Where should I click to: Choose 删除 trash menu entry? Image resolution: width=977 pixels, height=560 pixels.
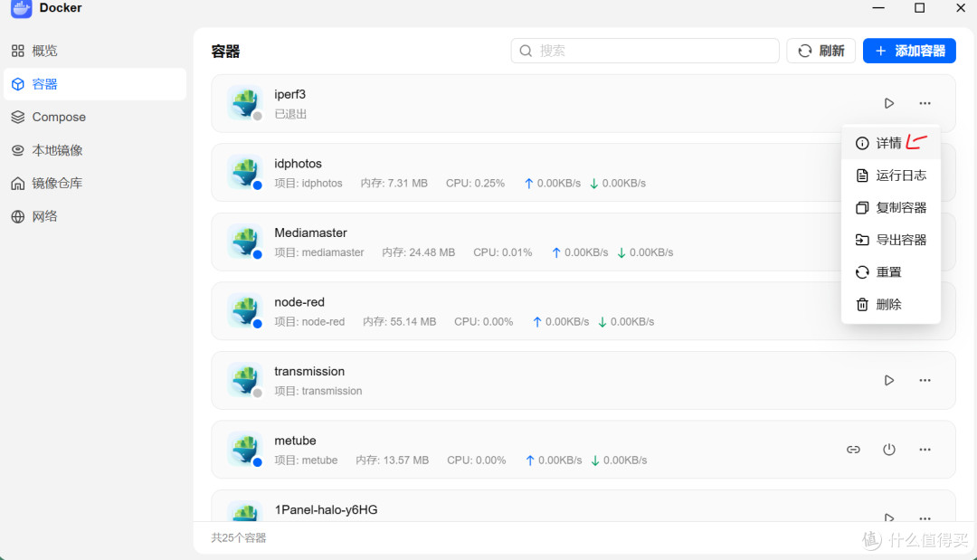(890, 305)
